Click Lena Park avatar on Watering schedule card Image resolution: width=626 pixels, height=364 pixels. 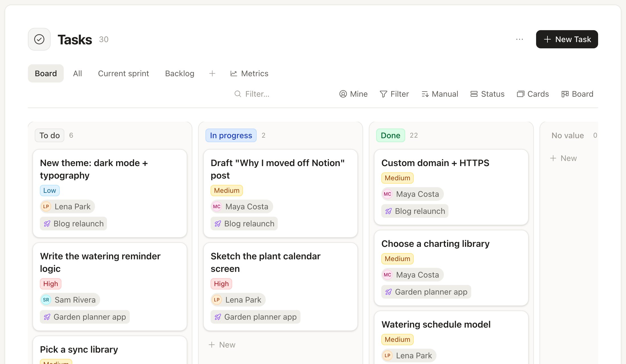[388, 355]
